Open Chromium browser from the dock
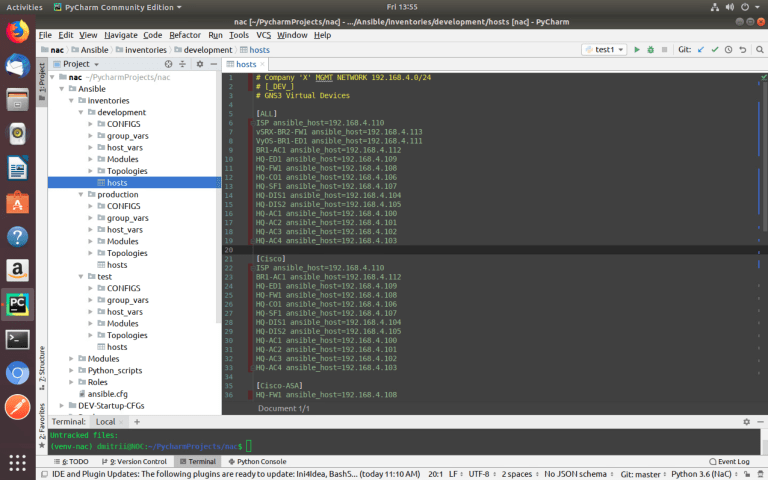Screen dimensions: 768x480 click(x=18, y=373)
